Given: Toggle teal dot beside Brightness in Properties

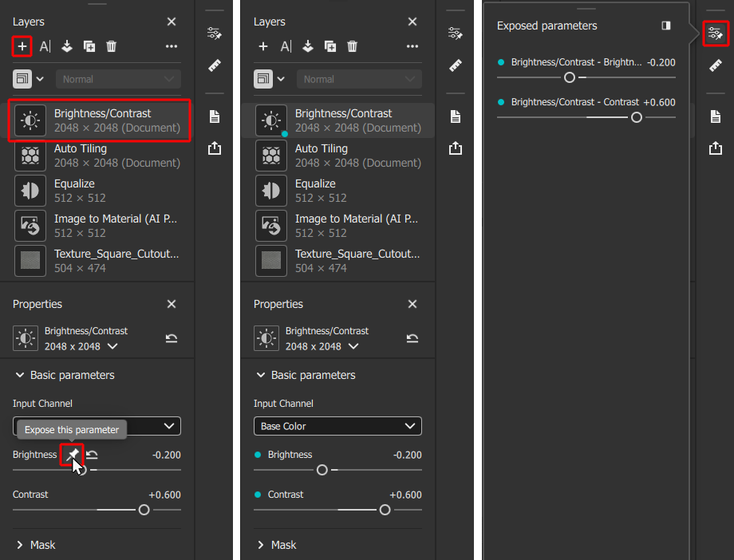Looking at the screenshot, I should click(258, 455).
